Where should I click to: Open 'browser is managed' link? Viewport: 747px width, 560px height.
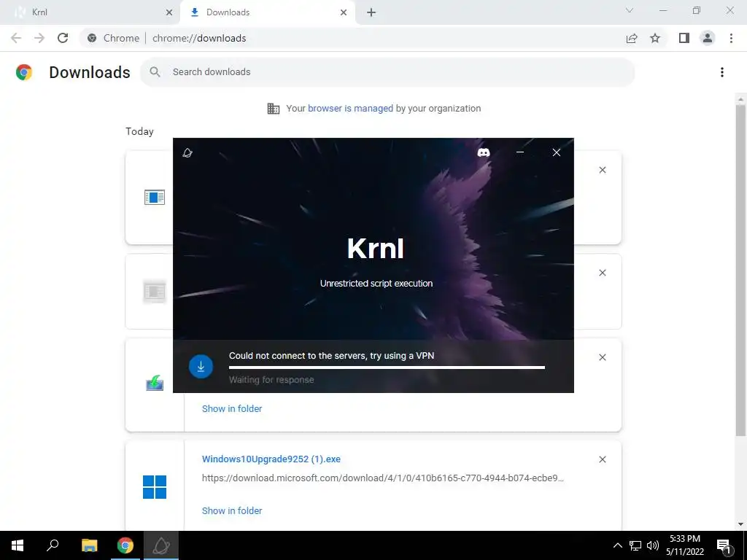[350, 109]
